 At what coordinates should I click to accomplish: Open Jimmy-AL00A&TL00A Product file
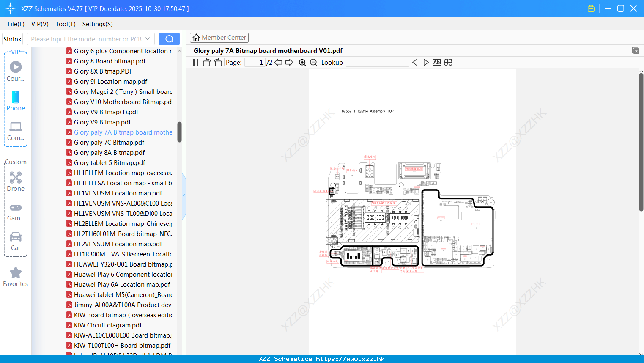coord(123,305)
